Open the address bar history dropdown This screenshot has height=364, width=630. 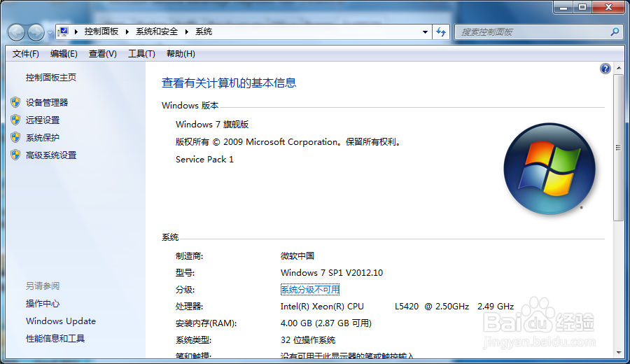(x=425, y=32)
